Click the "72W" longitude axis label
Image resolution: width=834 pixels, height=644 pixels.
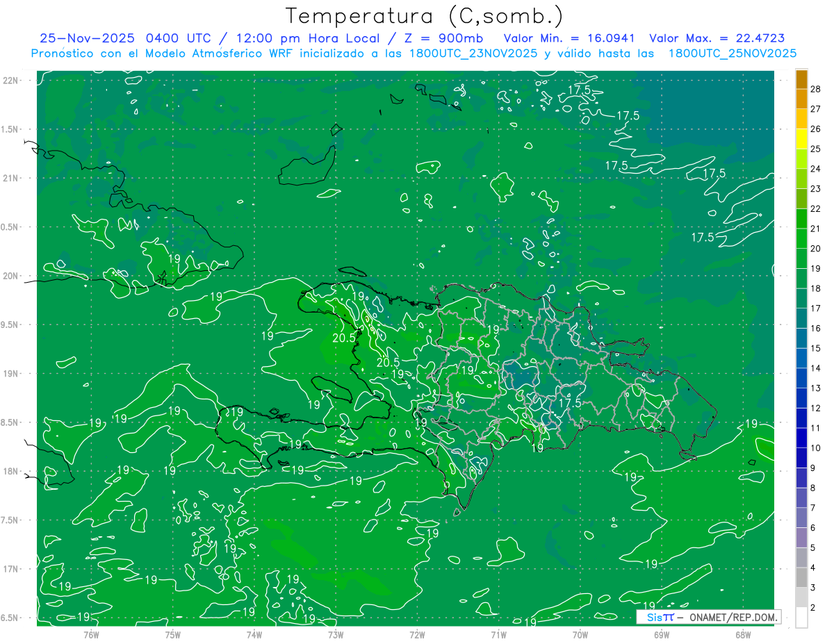point(418,634)
